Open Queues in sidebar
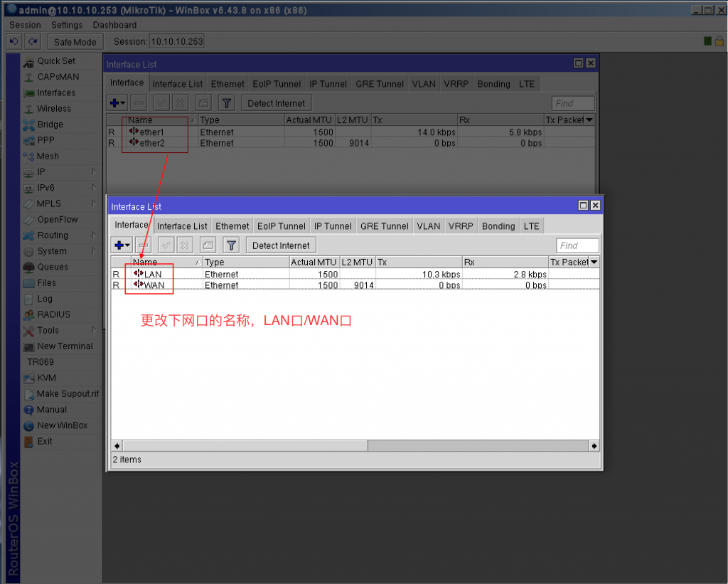 click(53, 267)
